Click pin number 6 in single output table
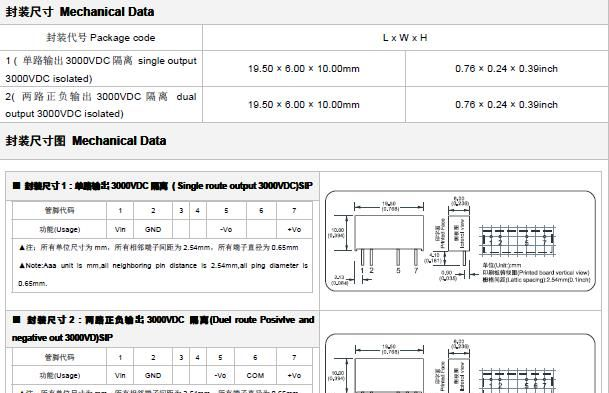 click(261, 210)
